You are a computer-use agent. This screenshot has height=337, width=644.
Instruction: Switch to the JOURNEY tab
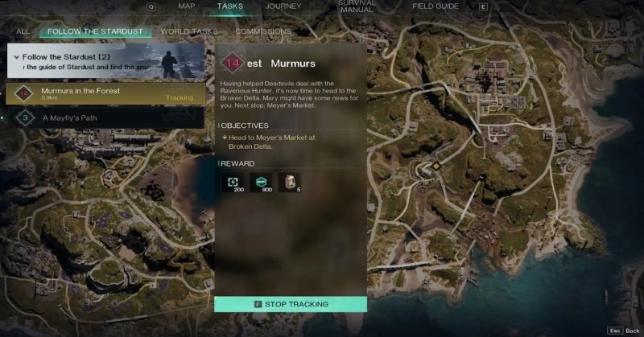click(x=283, y=6)
